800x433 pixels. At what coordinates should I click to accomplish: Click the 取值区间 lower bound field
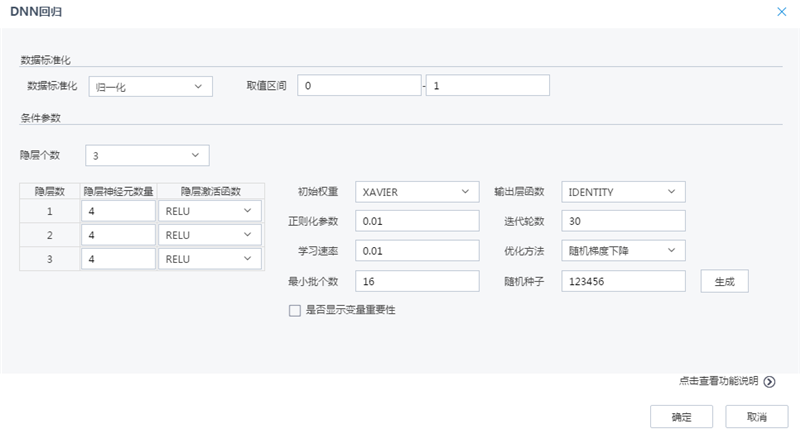(357, 86)
